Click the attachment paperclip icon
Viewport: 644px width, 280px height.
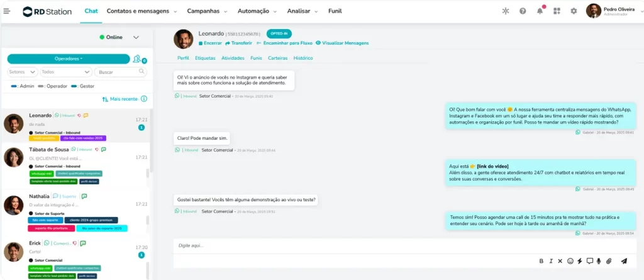point(608,260)
